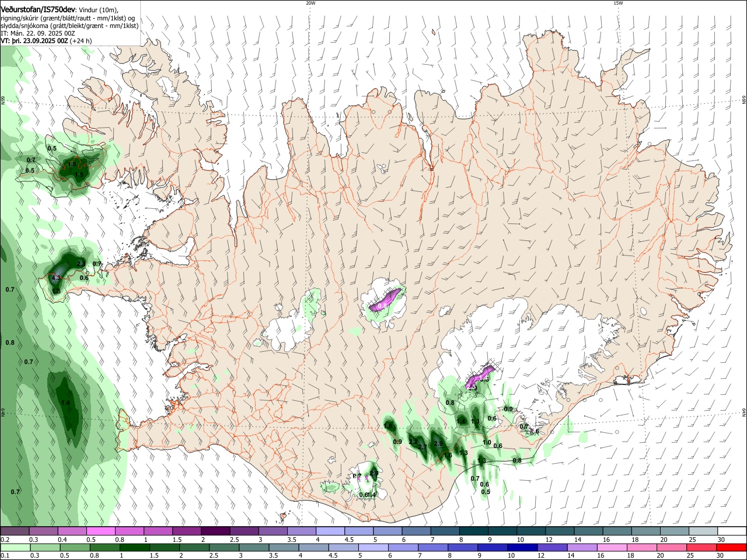Screen dimensions: 747x560
Task: Pick the rose 20 mm rain swatch
Action: click(671, 548)
